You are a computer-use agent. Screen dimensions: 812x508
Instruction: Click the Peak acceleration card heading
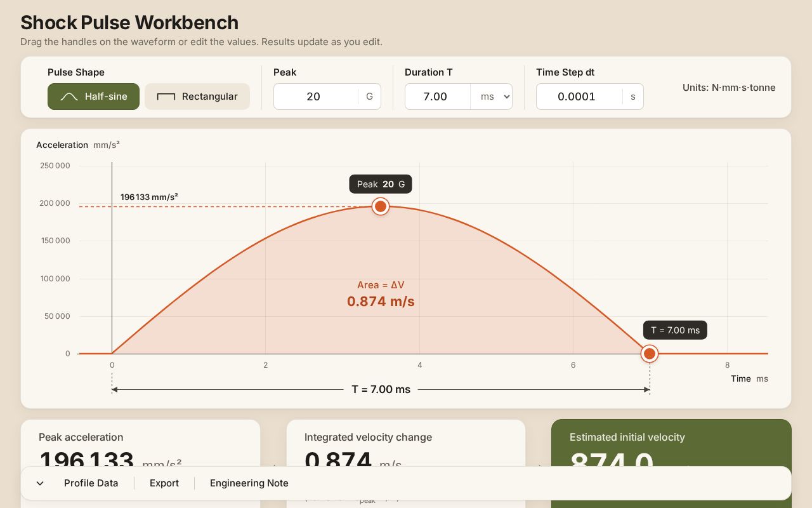(81, 437)
